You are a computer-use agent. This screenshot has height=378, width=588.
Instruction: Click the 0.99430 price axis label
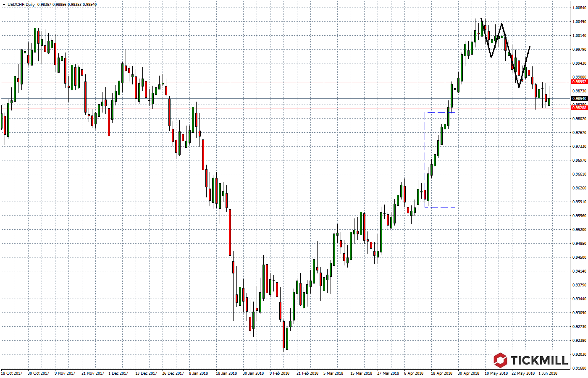[x=579, y=63]
